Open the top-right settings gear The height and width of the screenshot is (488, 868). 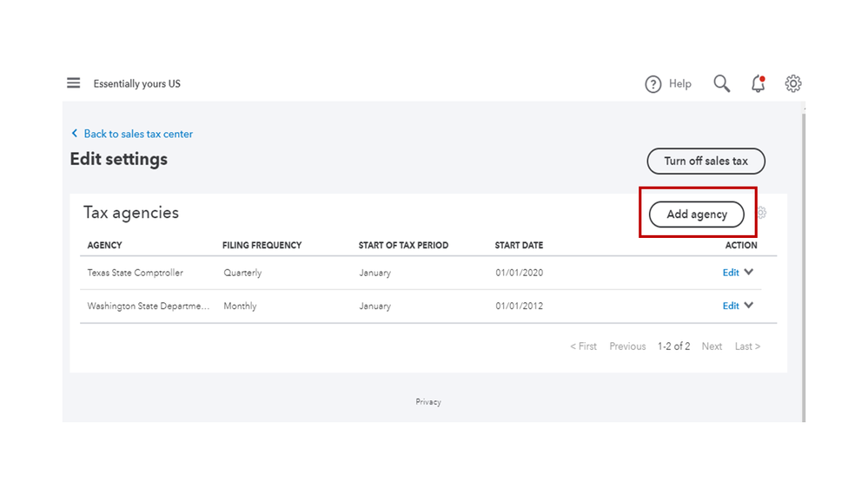[x=793, y=83]
